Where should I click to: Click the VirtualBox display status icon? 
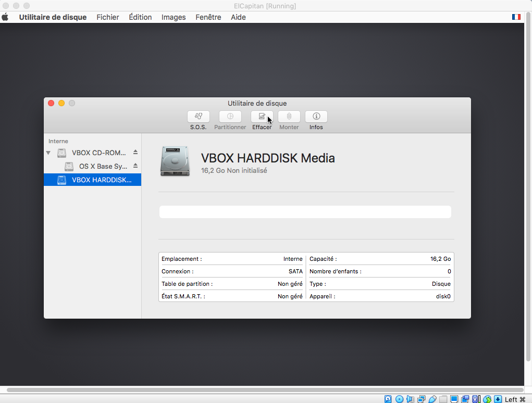tap(454, 399)
